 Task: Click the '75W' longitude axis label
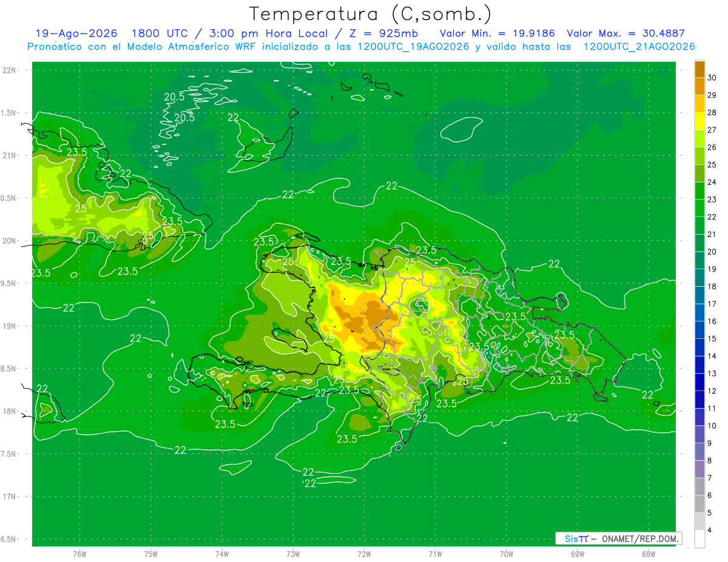(x=151, y=554)
